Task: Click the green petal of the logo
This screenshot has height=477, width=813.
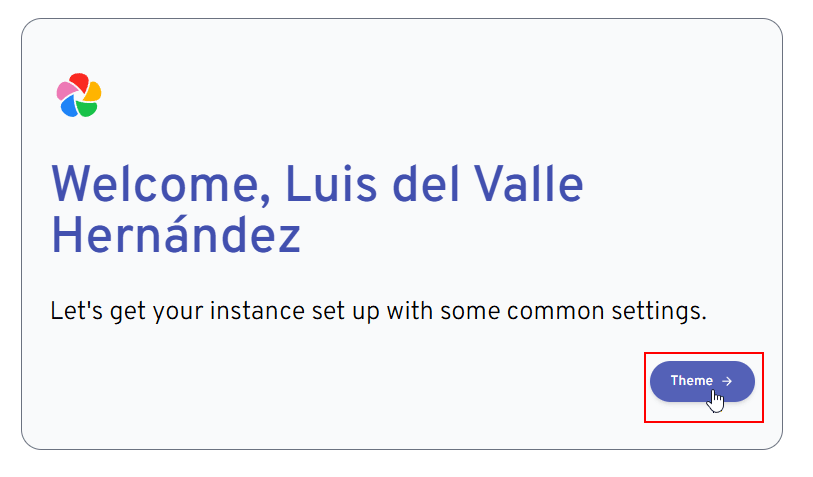Action: pos(88,108)
